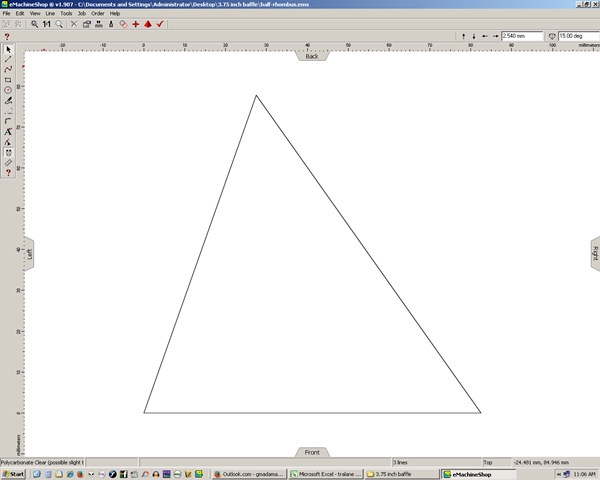This screenshot has width=600, height=480.
Task: Open the Tools menu
Action: coord(66,13)
